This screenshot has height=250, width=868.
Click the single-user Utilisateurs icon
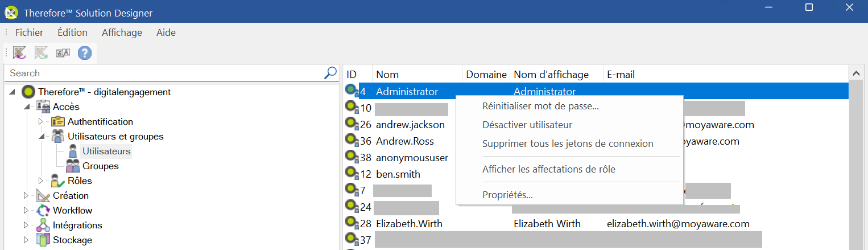click(x=73, y=151)
